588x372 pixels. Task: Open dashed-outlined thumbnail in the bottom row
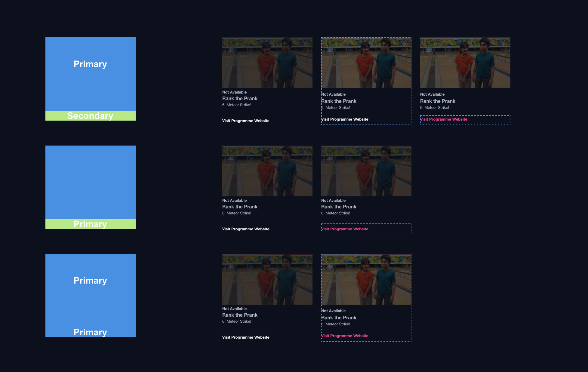366,279
